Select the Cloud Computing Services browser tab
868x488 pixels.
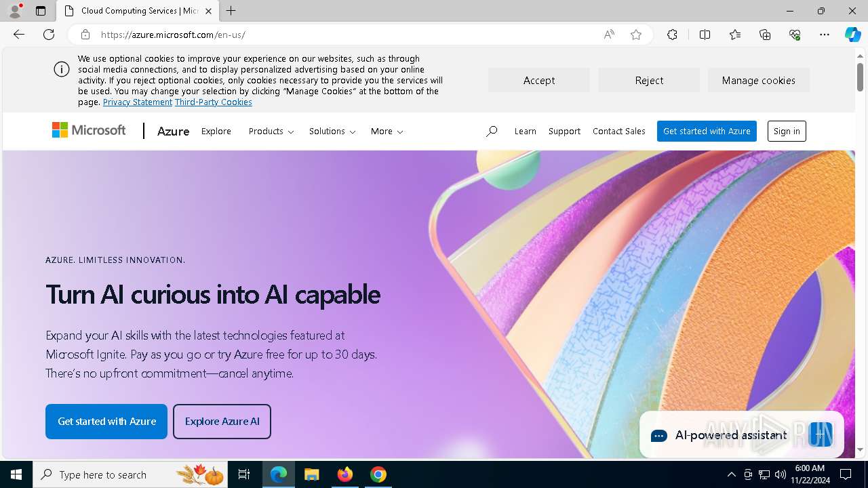(x=138, y=11)
